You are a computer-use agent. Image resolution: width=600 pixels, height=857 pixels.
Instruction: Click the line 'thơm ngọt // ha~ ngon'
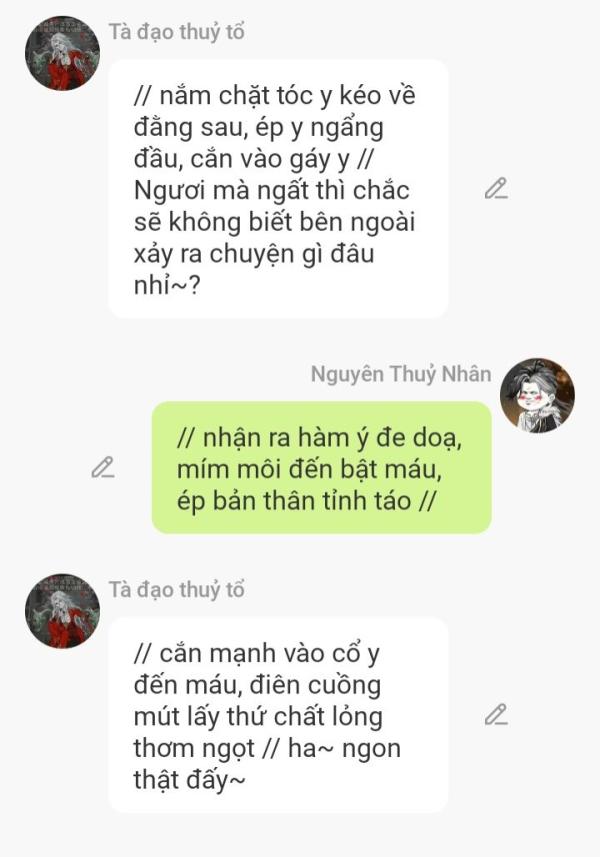coord(267,748)
